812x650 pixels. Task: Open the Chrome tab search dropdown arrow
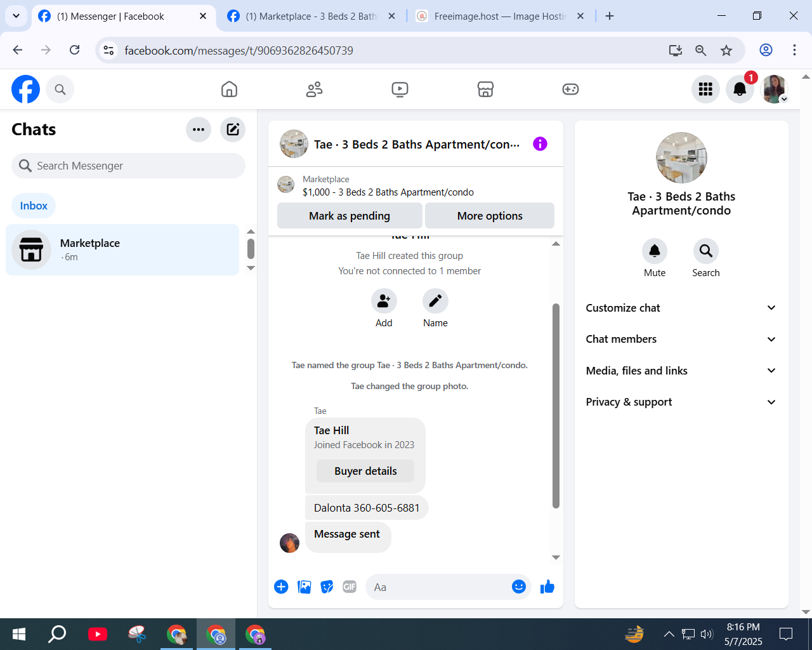[16, 16]
